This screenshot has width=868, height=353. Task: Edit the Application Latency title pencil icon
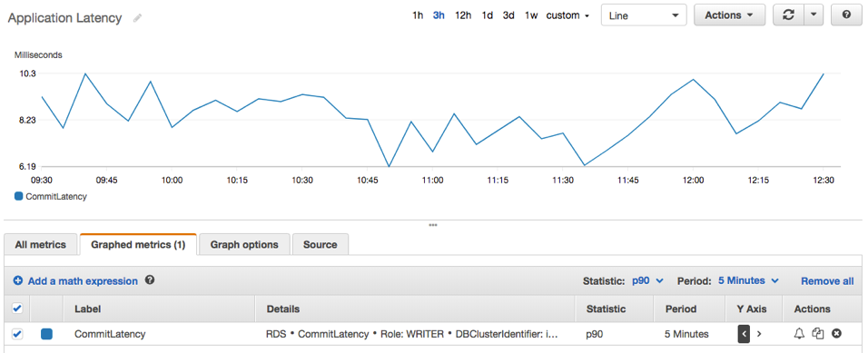(x=138, y=18)
